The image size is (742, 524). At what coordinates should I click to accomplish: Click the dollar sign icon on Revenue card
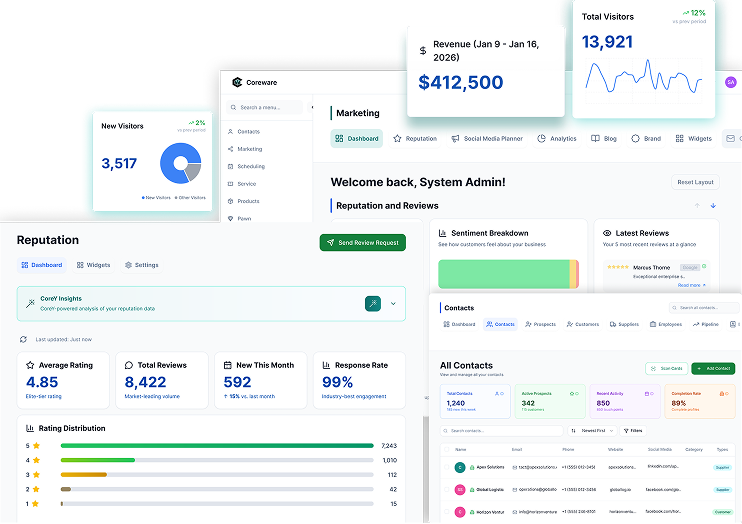423,51
